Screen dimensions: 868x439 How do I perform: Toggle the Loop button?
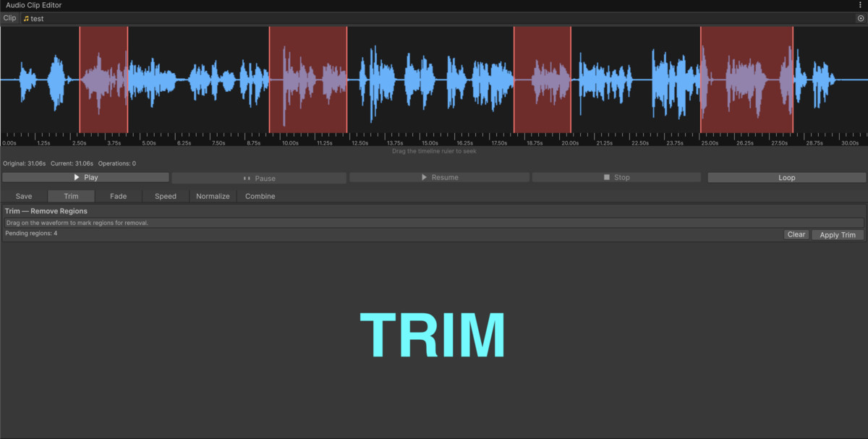(x=786, y=177)
